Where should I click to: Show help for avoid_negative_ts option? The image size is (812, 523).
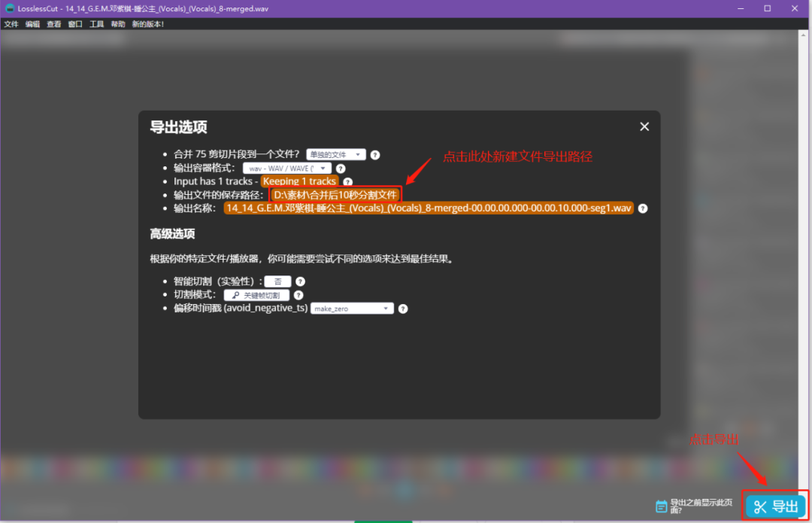(x=403, y=309)
